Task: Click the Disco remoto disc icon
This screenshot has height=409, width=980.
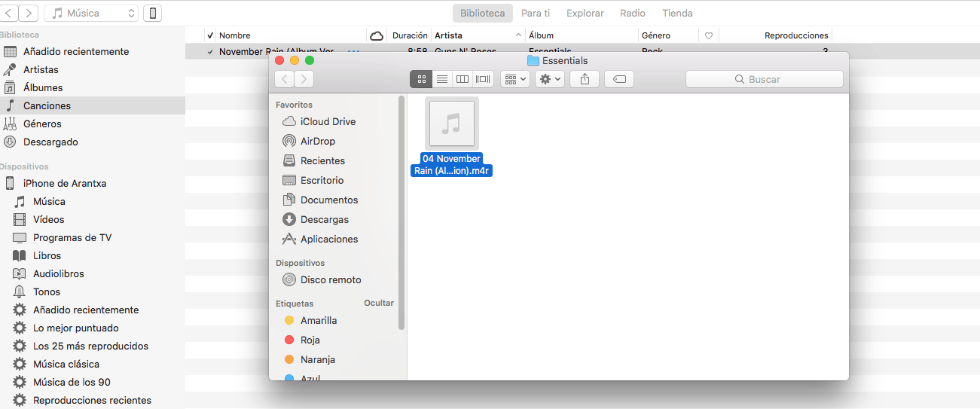Action: pos(289,279)
